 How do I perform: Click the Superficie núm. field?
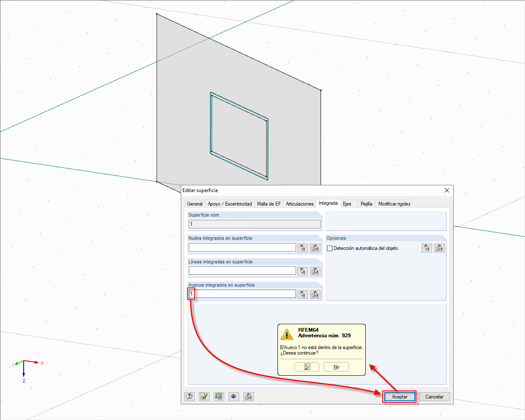click(255, 224)
